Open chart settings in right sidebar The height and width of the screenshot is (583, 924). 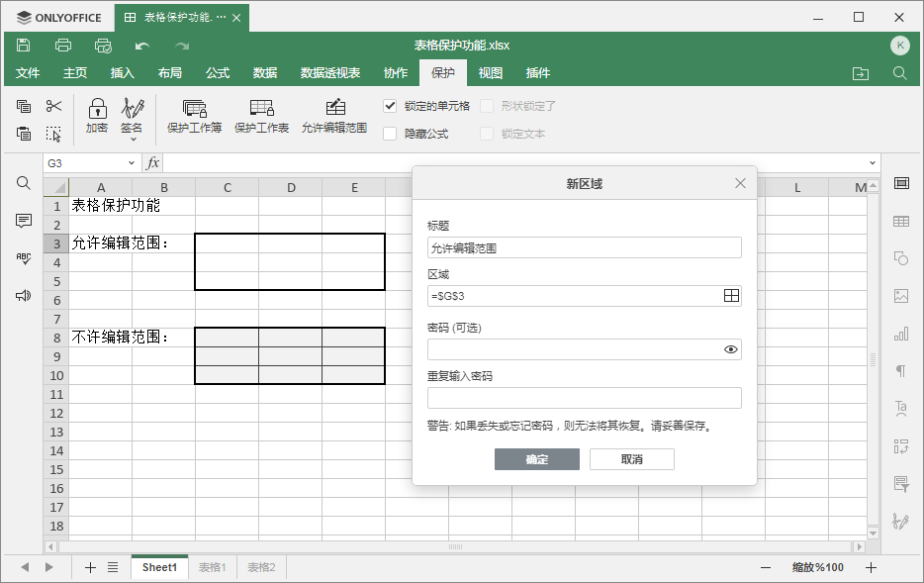tap(901, 334)
